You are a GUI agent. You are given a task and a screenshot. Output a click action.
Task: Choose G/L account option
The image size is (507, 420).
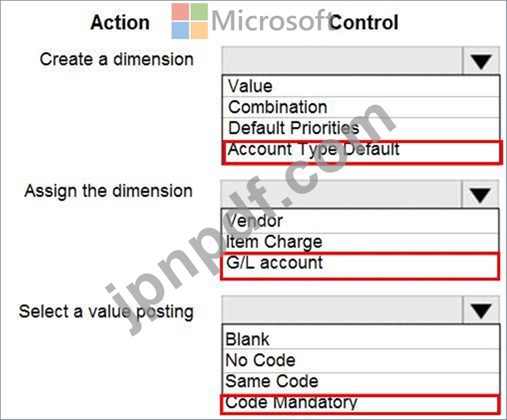360,265
